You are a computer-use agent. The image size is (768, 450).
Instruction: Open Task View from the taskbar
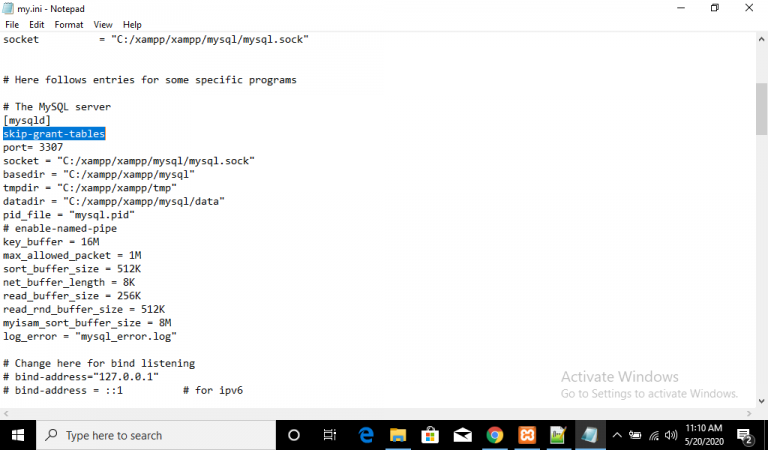pyautogui.click(x=330, y=435)
